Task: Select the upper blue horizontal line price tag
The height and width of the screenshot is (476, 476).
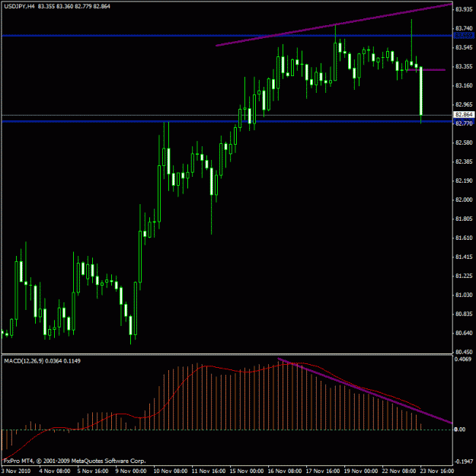Action: [x=464, y=36]
